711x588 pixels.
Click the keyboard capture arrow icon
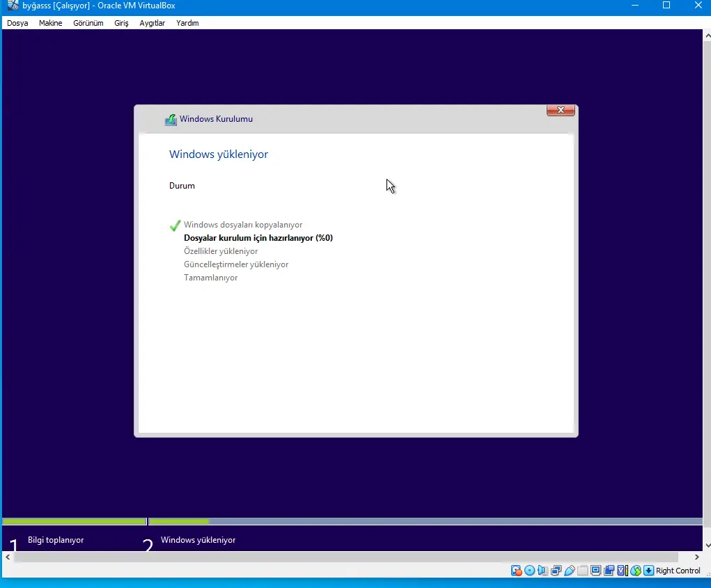point(649,571)
